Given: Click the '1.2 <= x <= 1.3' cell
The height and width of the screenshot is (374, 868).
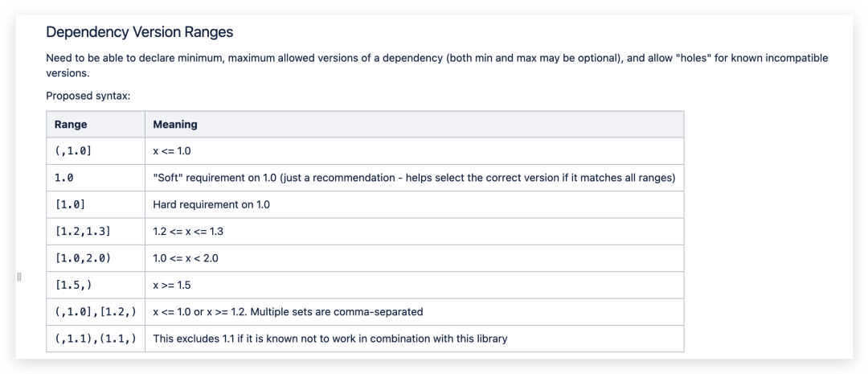Looking at the screenshot, I should [x=414, y=231].
